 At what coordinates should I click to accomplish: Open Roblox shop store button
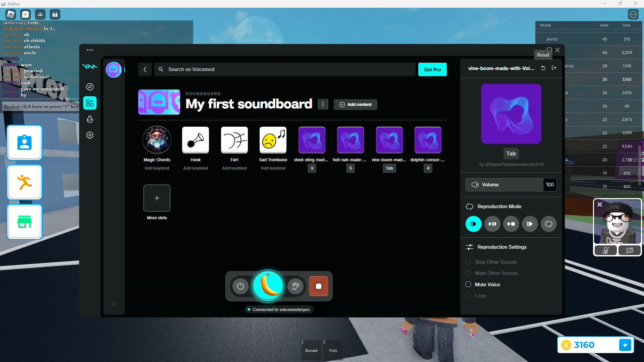coord(24,222)
